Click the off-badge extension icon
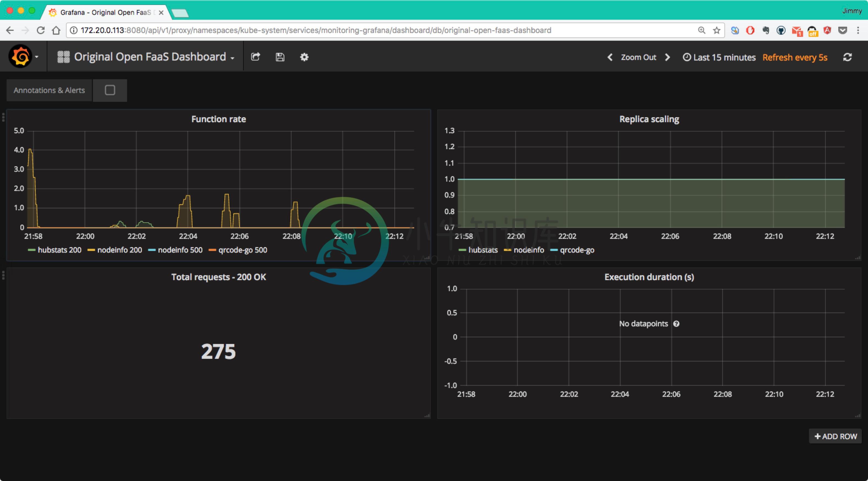Image resolution: width=868 pixels, height=481 pixels. click(812, 31)
